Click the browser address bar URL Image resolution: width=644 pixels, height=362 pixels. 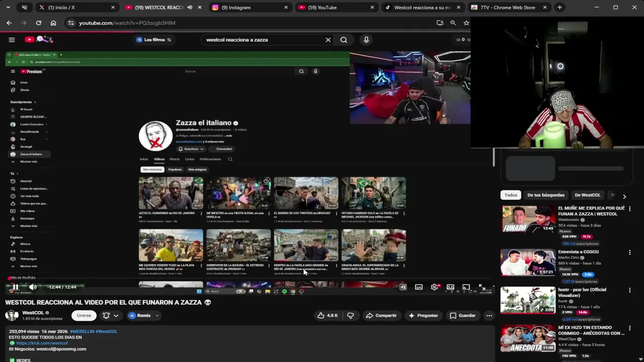pos(127,23)
